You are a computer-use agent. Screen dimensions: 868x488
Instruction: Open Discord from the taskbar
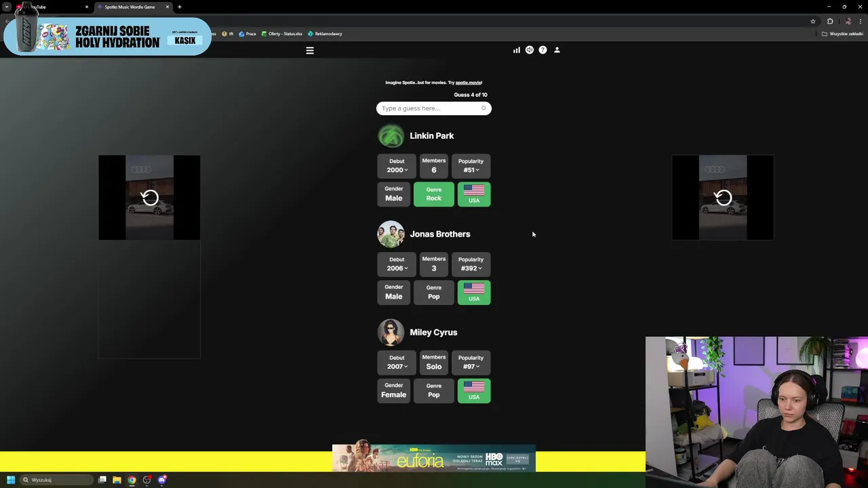pyautogui.click(x=162, y=480)
